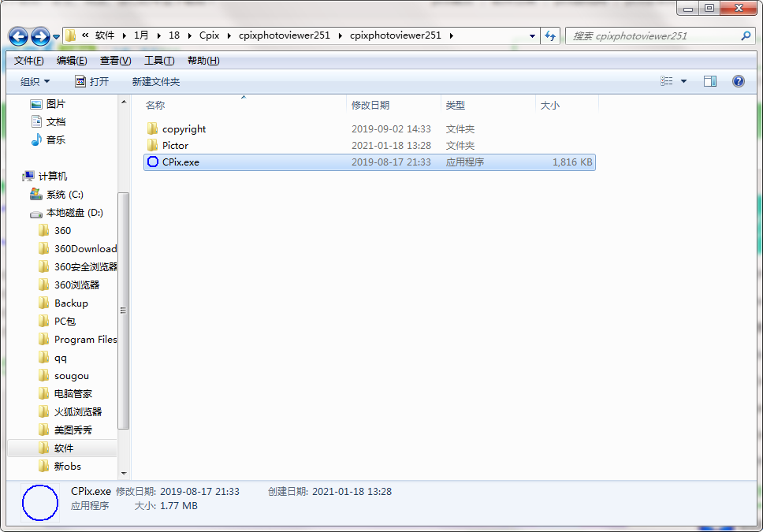This screenshot has width=763, height=532.
Task: Open the 组织 dropdown menu
Action: click(35, 81)
